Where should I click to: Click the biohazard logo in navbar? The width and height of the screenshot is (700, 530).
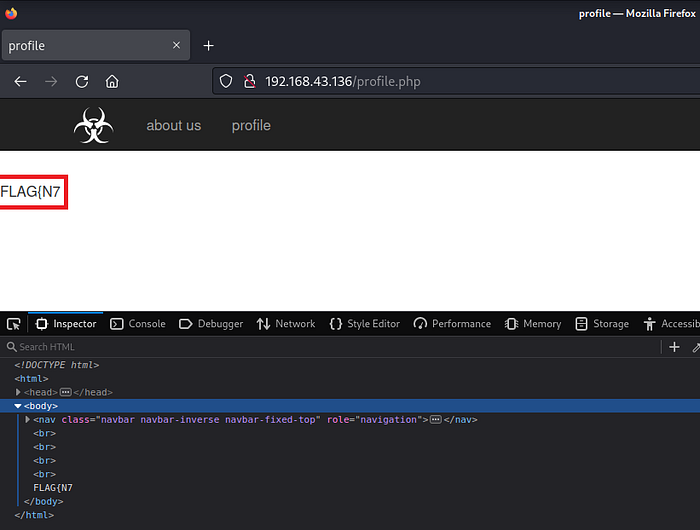coord(93,126)
